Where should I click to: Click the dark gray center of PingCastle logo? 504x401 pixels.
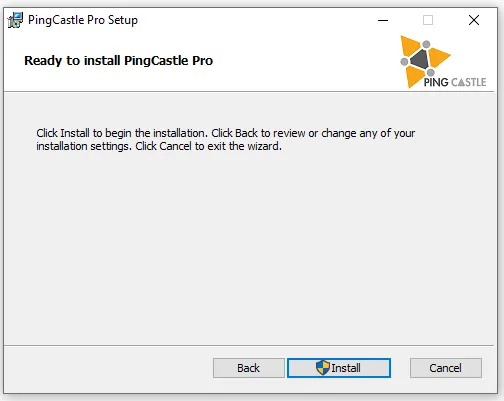(420, 60)
